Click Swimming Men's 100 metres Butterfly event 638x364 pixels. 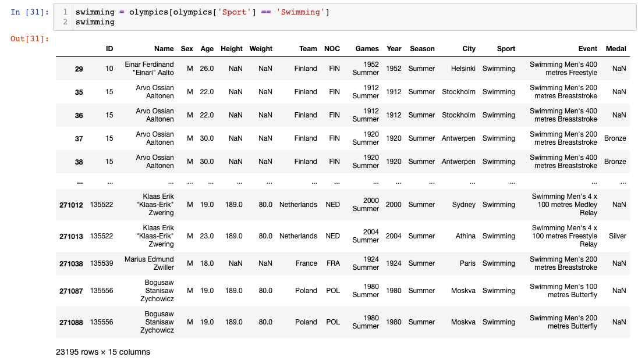563,291
